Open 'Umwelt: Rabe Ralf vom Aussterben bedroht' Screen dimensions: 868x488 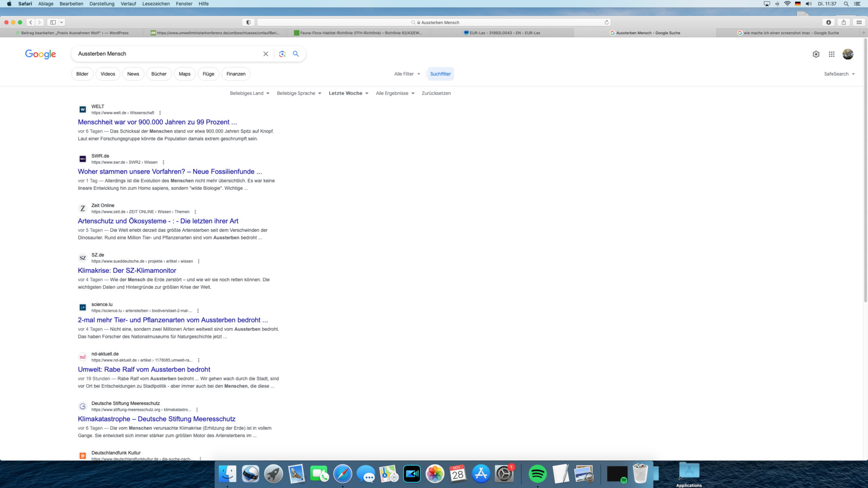click(144, 369)
